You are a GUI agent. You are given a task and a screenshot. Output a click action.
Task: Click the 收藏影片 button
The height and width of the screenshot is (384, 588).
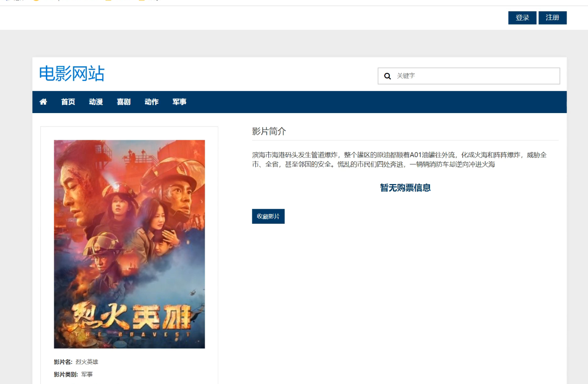[x=268, y=216]
